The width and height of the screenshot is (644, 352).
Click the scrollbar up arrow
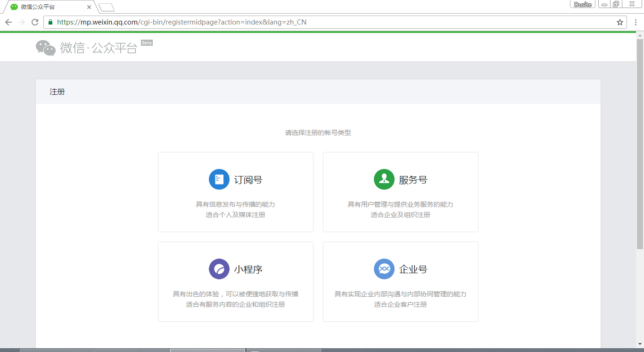[640, 35]
